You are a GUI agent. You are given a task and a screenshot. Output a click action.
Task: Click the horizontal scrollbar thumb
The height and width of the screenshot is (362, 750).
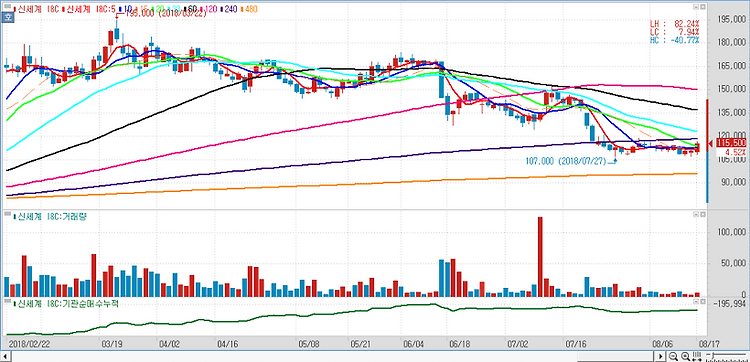[616, 356]
